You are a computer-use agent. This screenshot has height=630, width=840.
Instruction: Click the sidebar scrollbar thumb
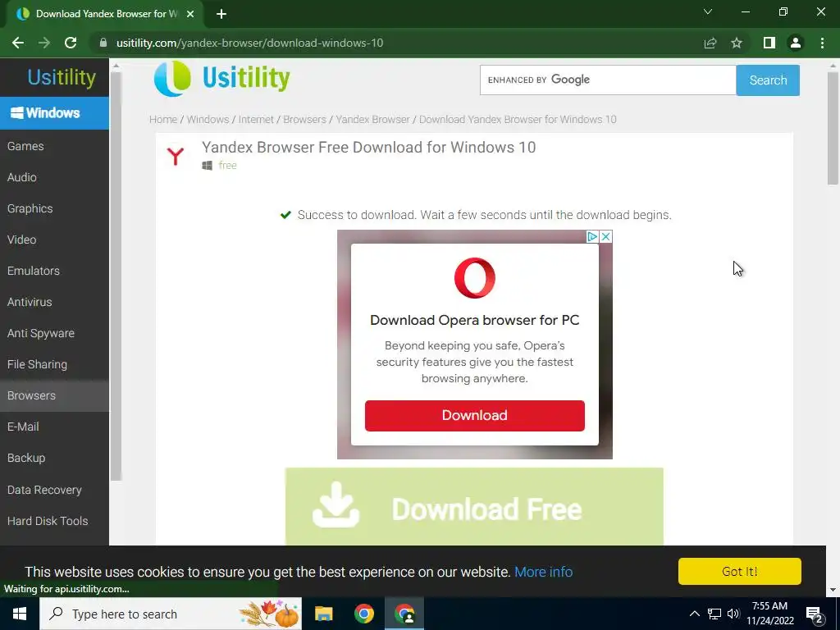pos(116,276)
